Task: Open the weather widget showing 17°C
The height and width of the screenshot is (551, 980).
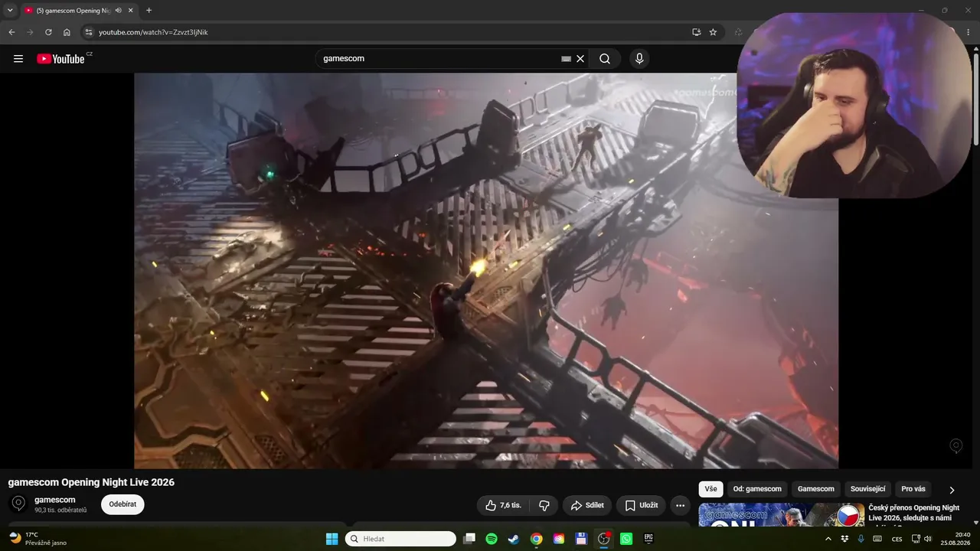Action: tap(38, 539)
